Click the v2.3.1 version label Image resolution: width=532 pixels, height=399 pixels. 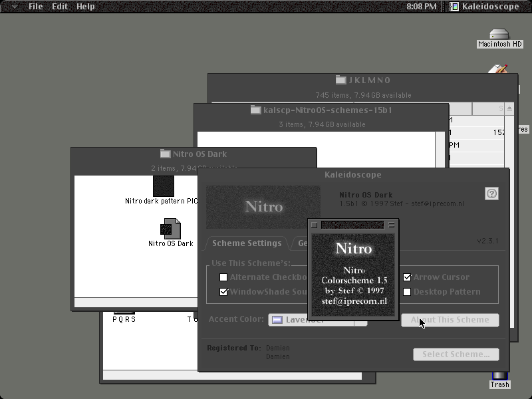pos(487,241)
